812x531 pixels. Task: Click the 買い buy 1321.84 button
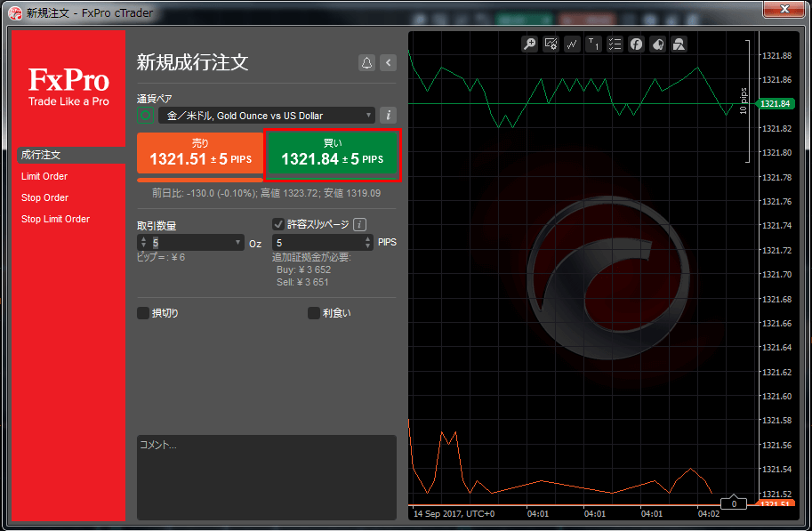[x=332, y=153]
